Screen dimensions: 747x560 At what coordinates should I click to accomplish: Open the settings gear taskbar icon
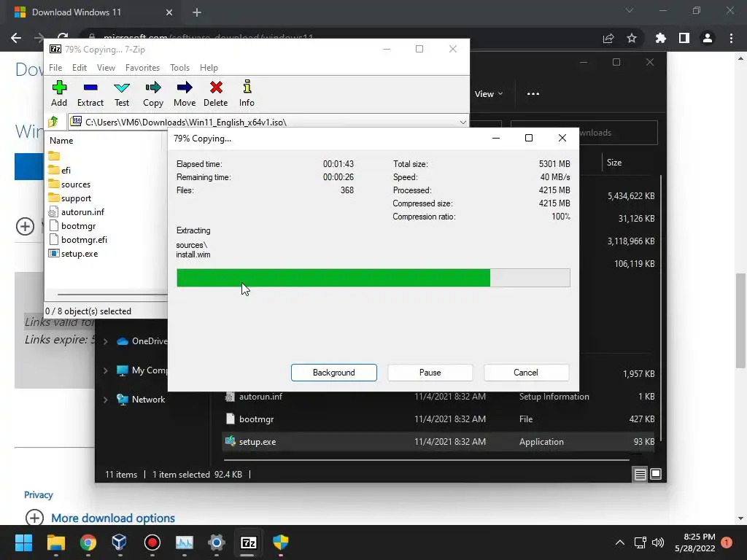[x=216, y=542]
